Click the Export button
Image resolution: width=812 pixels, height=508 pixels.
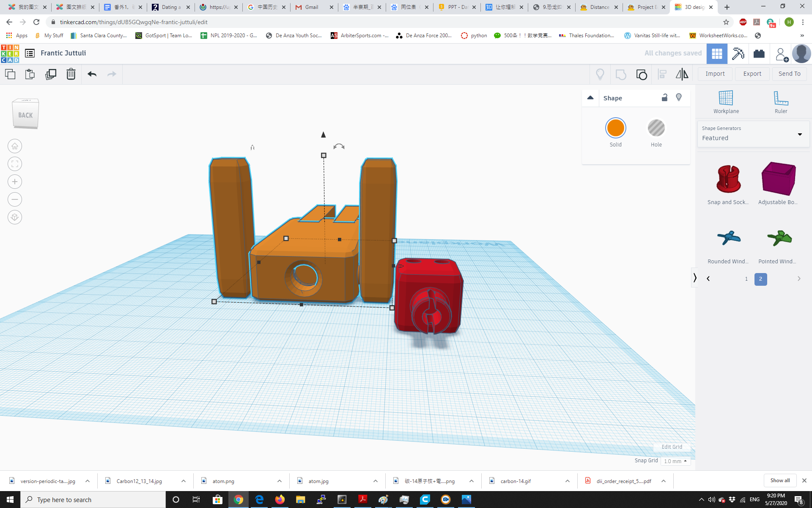(752, 74)
